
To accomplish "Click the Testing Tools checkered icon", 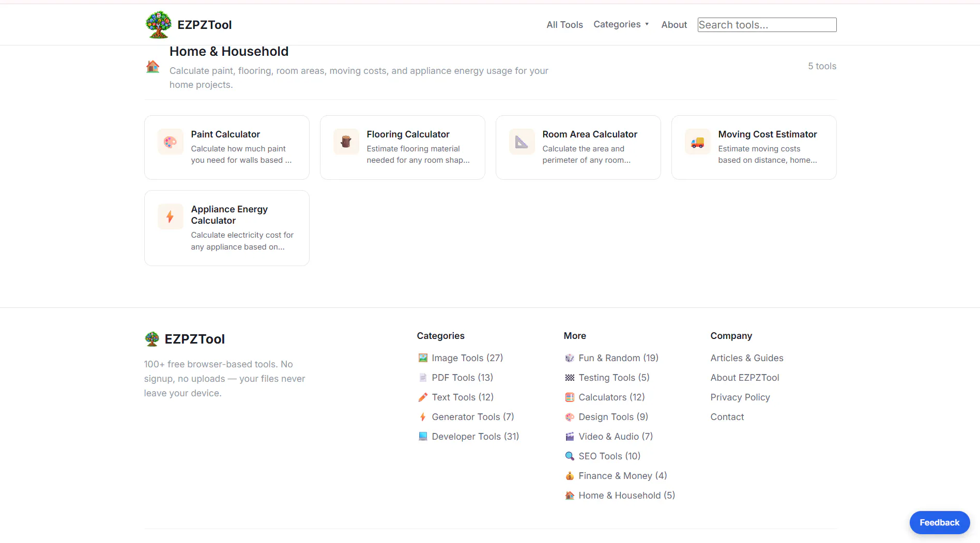I will 570,378.
